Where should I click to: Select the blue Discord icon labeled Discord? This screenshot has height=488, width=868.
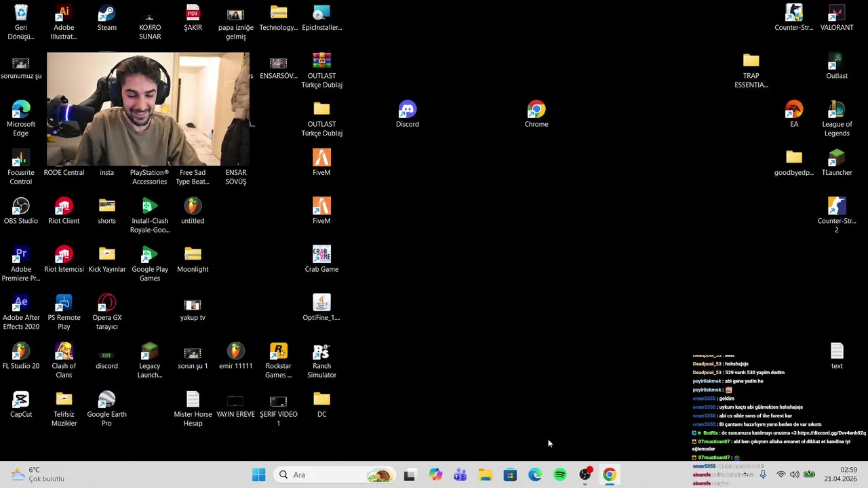coord(408,115)
